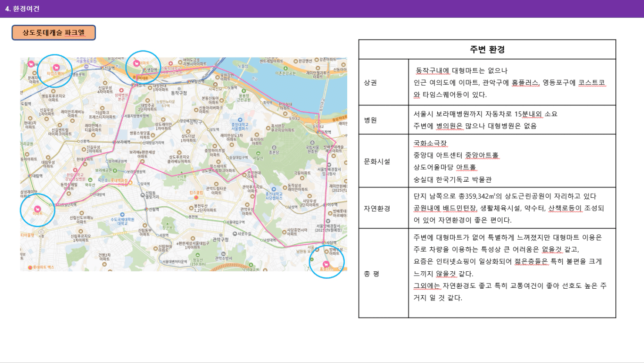Select the line 중앙대 아트센터 중앙아트홀

(x=456, y=155)
